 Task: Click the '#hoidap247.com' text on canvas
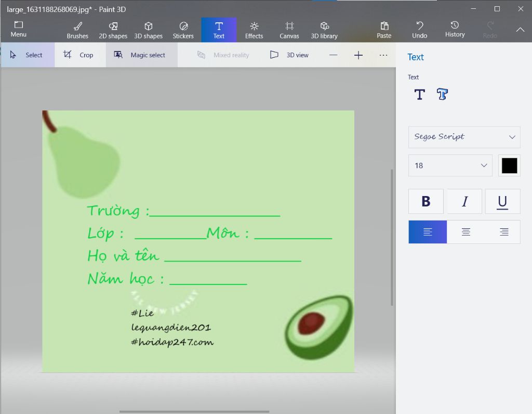point(172,342)
